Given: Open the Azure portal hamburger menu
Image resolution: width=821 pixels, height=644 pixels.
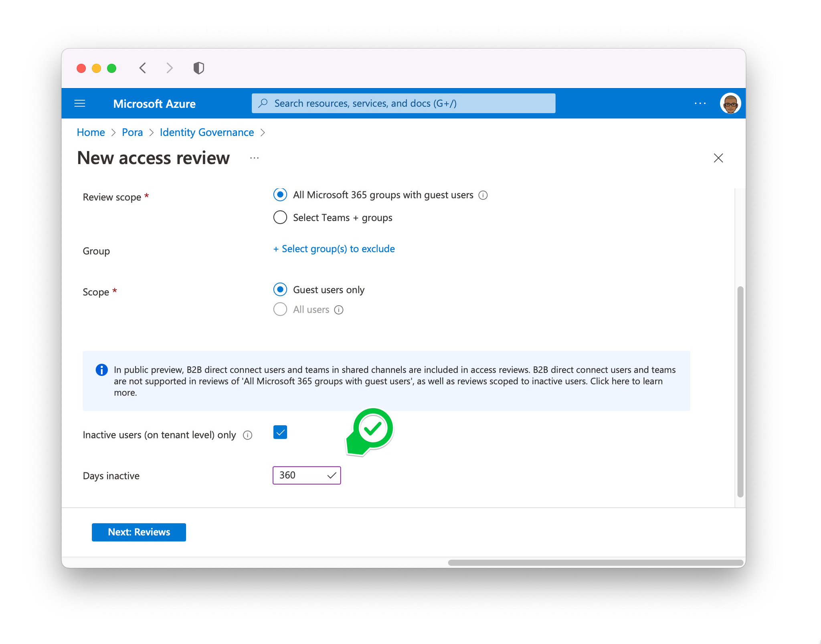Looking at the screenshot, I should 80,103.
